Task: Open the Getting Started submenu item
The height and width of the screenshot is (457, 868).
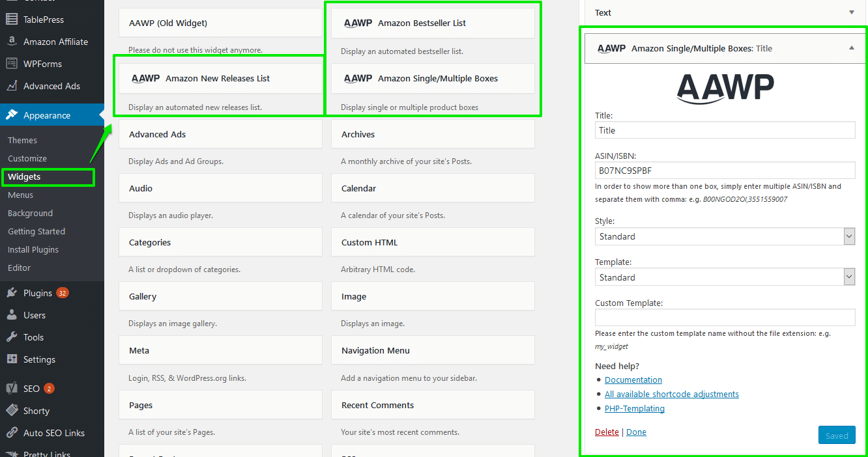Action: (36, 231)
